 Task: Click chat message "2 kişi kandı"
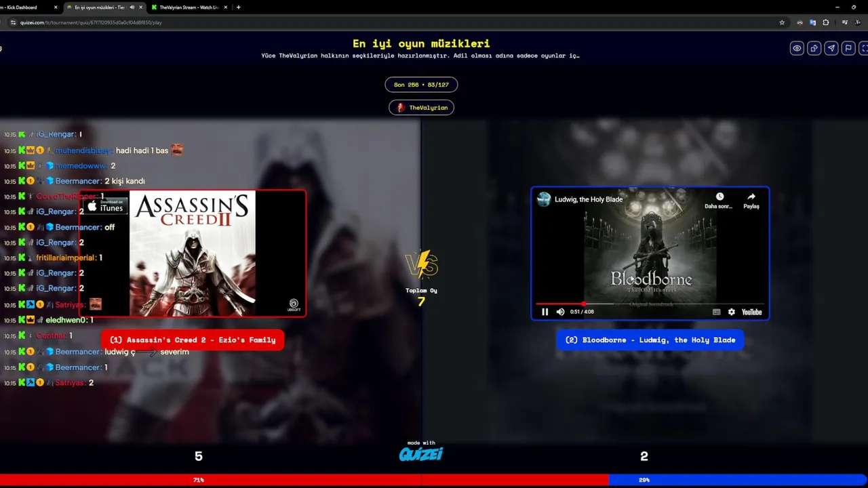click(x=125, y=181)
